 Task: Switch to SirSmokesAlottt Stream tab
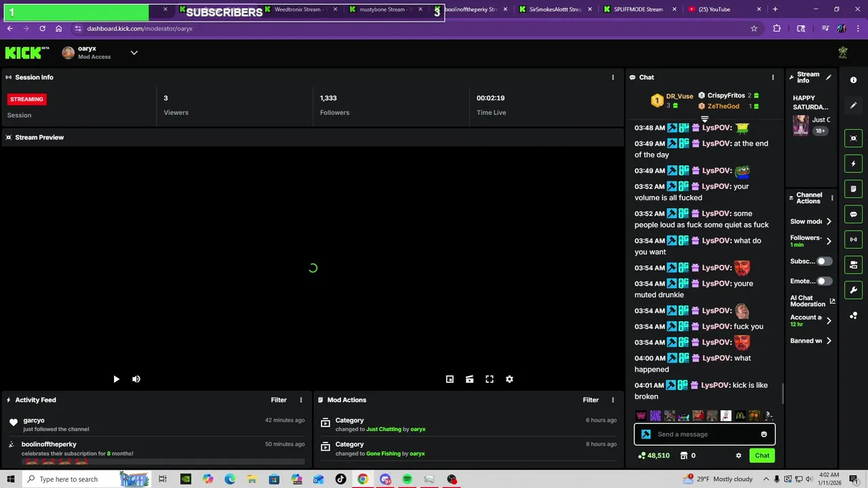point(556,9)
